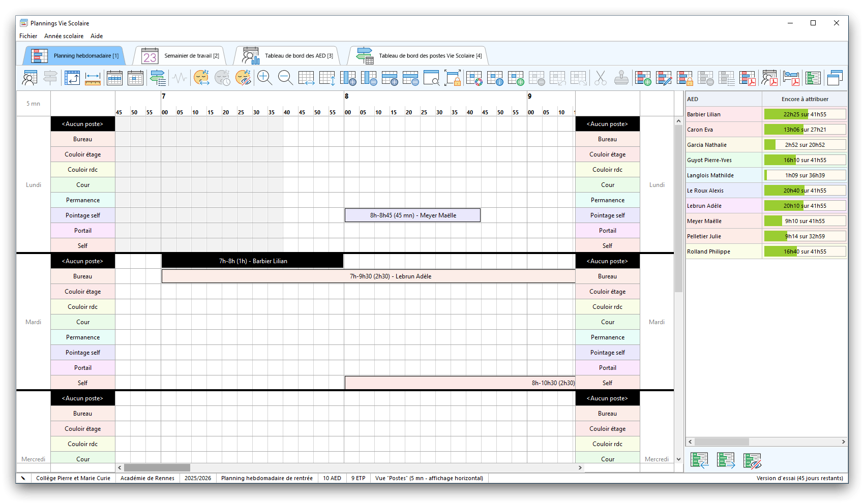This screenshot has width=864, height=504.
Task: Select the scissors cut tool
Action: (600, 78)
